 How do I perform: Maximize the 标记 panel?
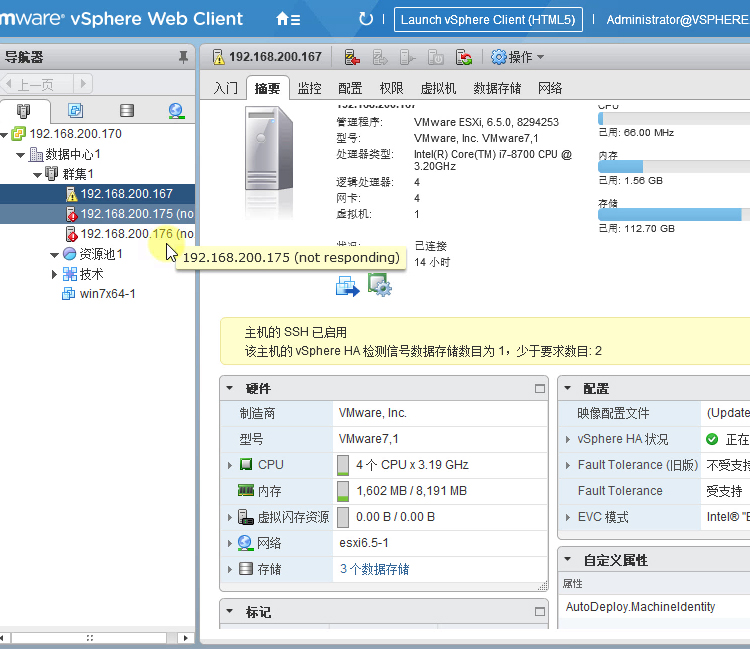540,612
